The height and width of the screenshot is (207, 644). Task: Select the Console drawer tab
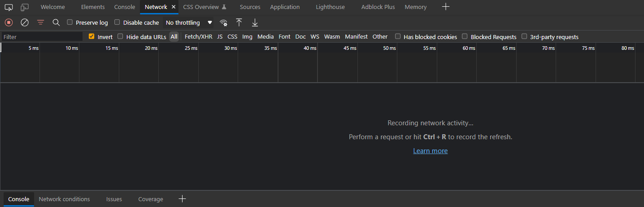[x=19, y=199]
